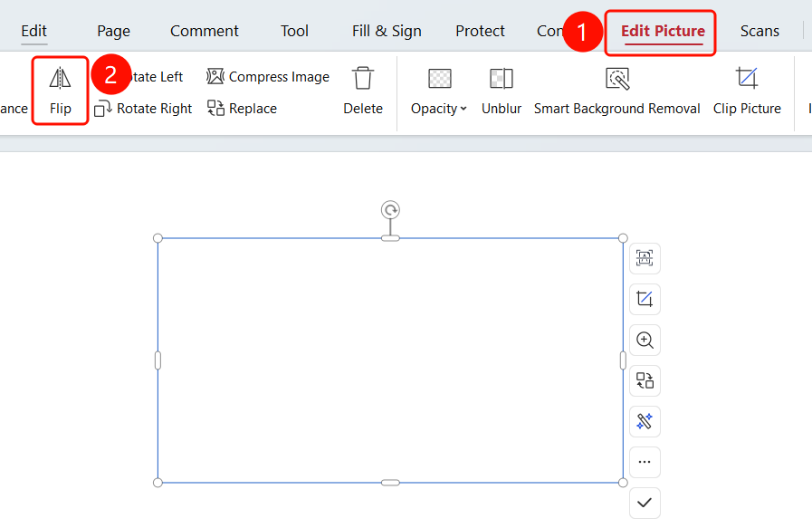Switch to the Protect tab
The height and width of the screenshot is (528, 812).
(480, 31)
